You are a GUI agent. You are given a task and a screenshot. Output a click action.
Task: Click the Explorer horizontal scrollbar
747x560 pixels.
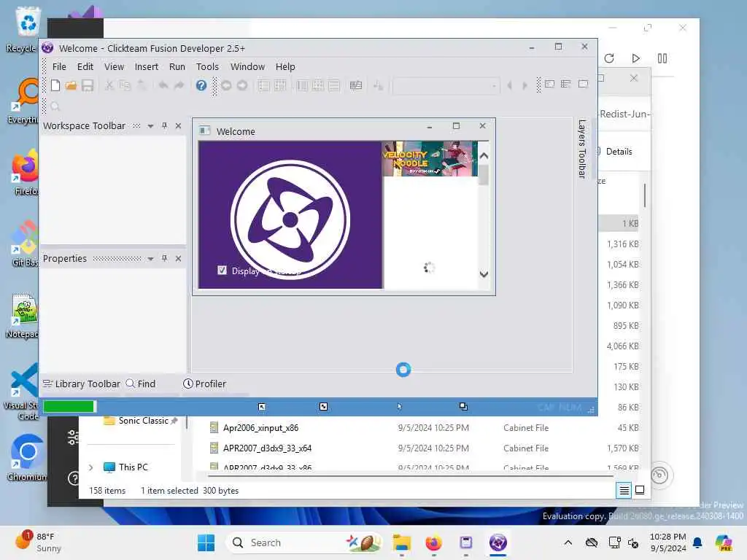click(x=411, y=475)
